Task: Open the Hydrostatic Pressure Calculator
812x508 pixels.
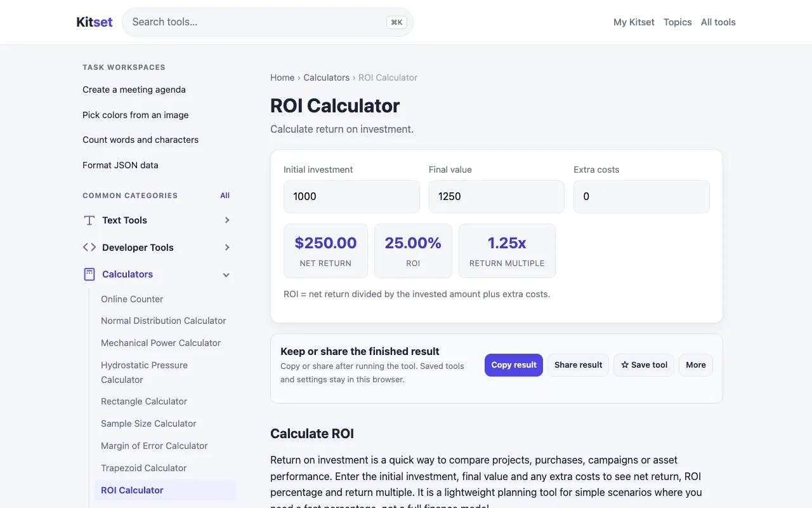Action: click(145, 372)
